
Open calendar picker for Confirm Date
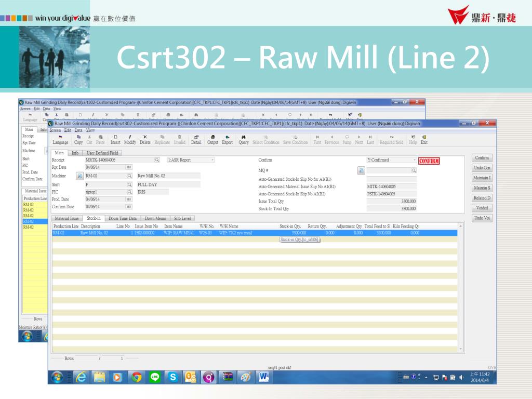click(129, 207)
